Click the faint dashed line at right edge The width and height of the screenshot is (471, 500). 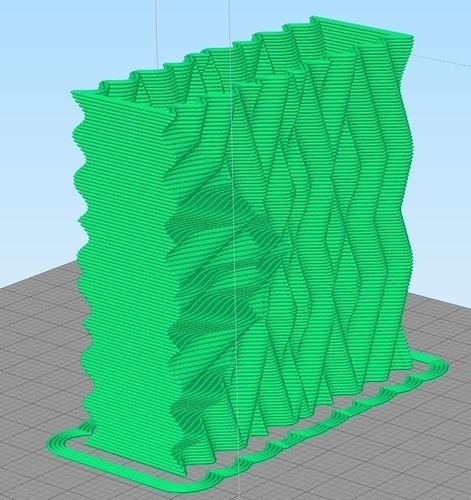tap(443, 61)
